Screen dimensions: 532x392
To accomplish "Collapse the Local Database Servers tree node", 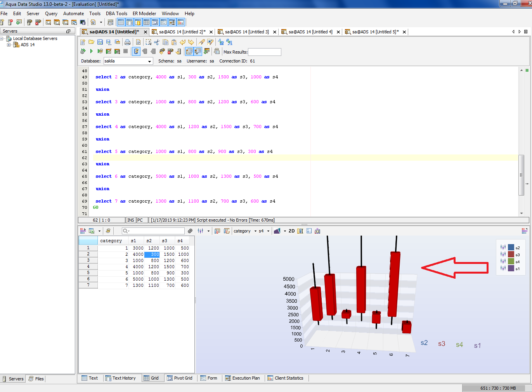I will [2, 38].
